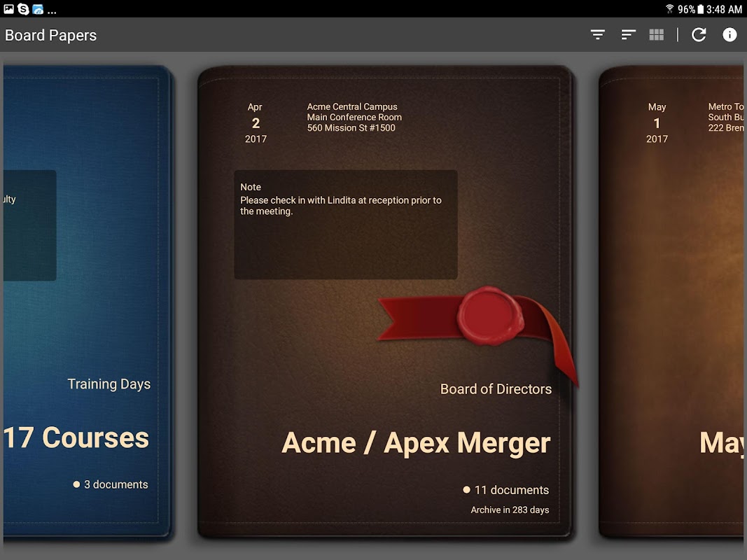Refresh the board papers list
The height and width of the screenshot is (560, 747).
coord(699,35)
